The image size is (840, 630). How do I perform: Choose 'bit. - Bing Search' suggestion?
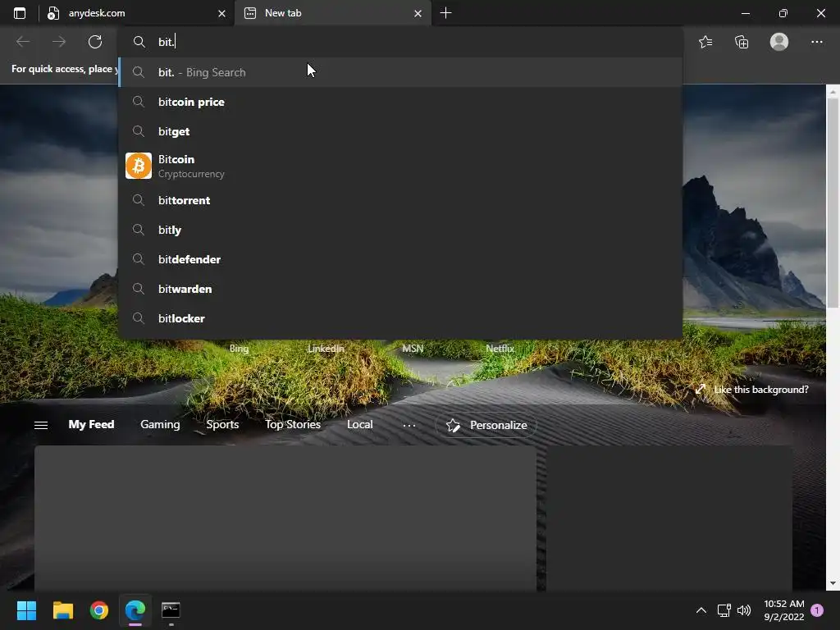(x=400, y=72)
